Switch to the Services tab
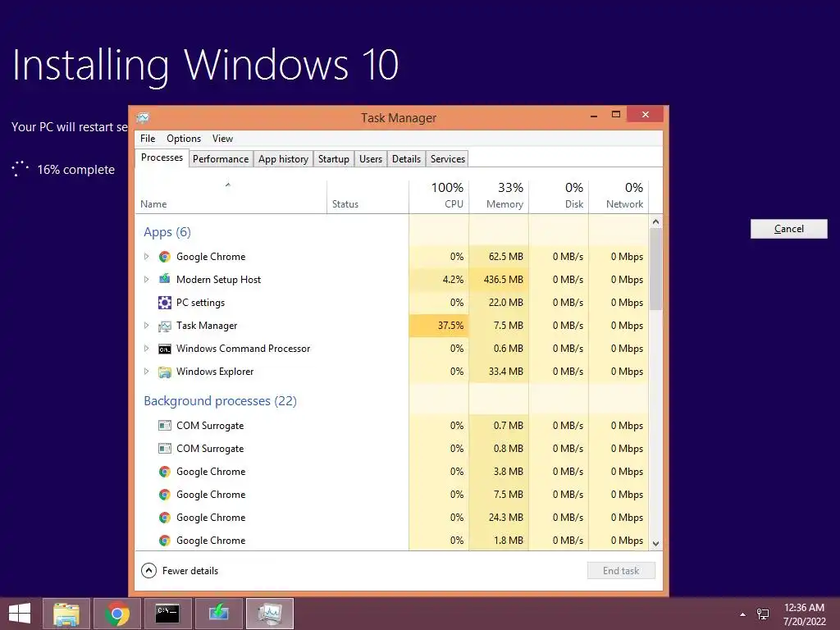 pos(448,159)
